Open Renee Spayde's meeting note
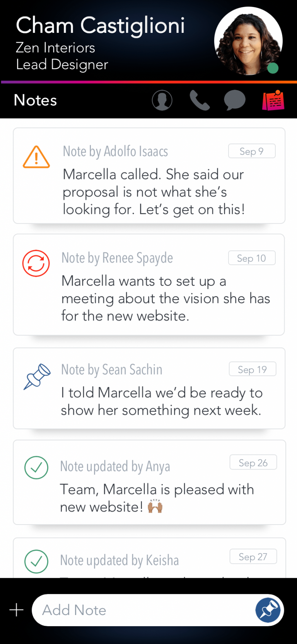Screen dimensions: 297x644 click(x=166, y=298)
